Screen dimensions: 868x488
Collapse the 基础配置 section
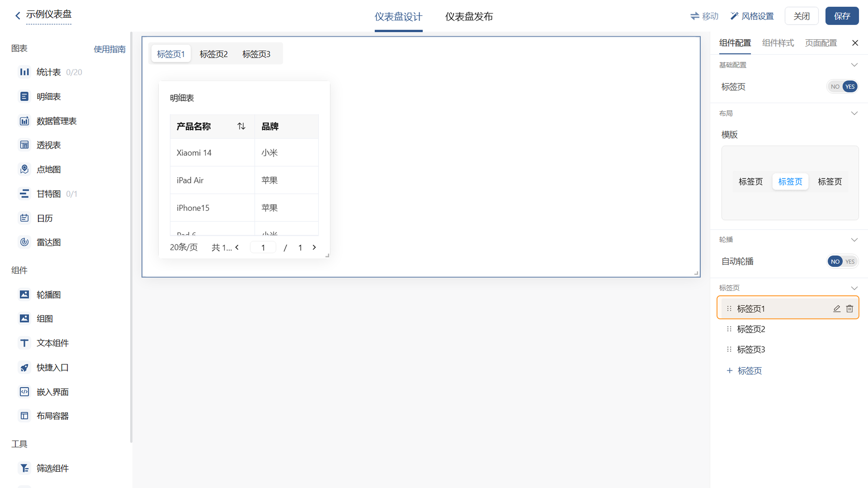coord(854,65)
